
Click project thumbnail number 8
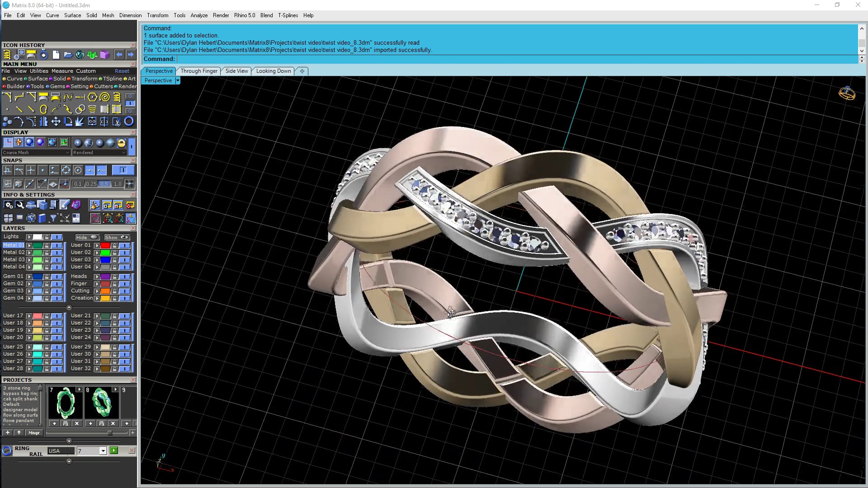101,403
